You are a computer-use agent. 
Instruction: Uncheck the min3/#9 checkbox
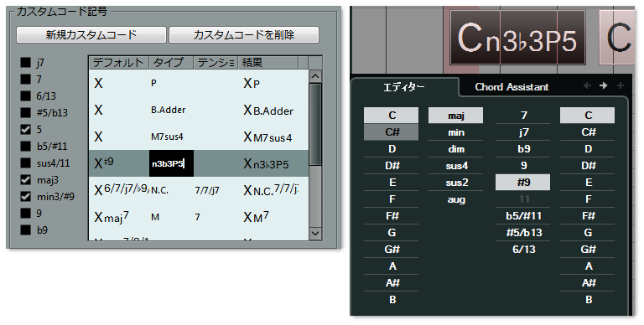point(26,197)
